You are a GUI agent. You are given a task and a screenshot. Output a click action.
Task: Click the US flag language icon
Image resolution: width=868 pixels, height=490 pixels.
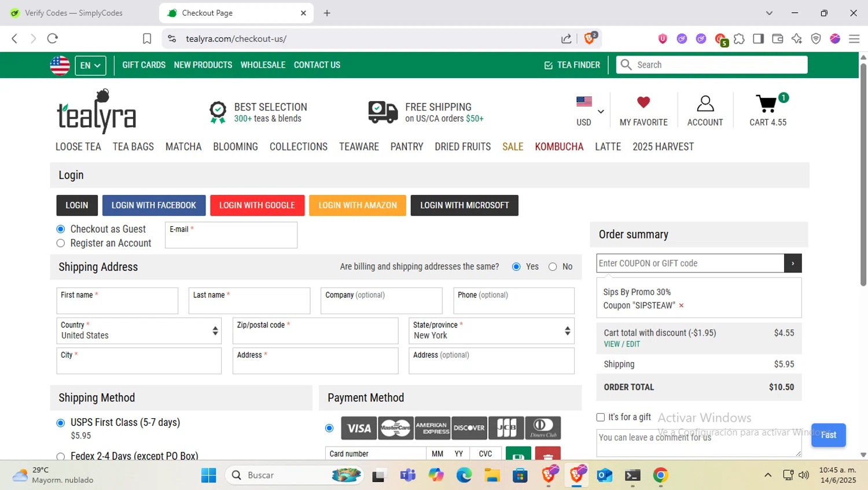click(x=60, y=65)
